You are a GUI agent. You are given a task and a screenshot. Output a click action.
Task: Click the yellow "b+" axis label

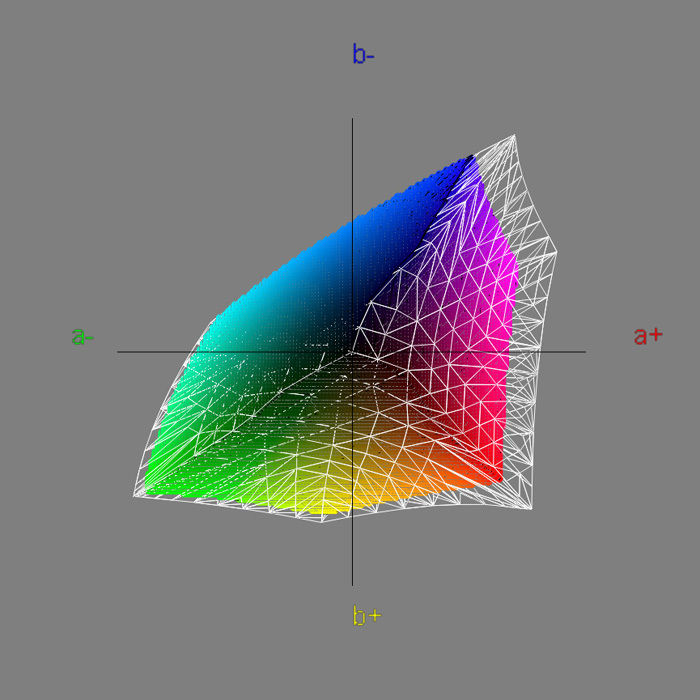367,616
